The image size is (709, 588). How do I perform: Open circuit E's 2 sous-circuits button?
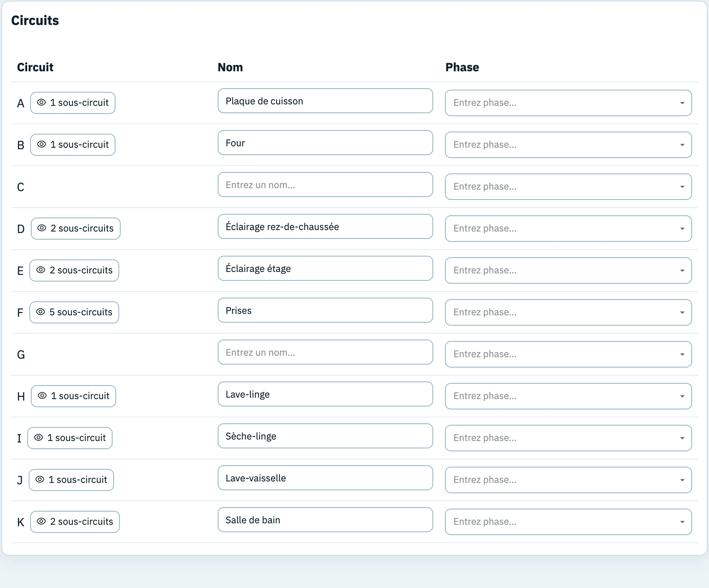pos(74,270)
